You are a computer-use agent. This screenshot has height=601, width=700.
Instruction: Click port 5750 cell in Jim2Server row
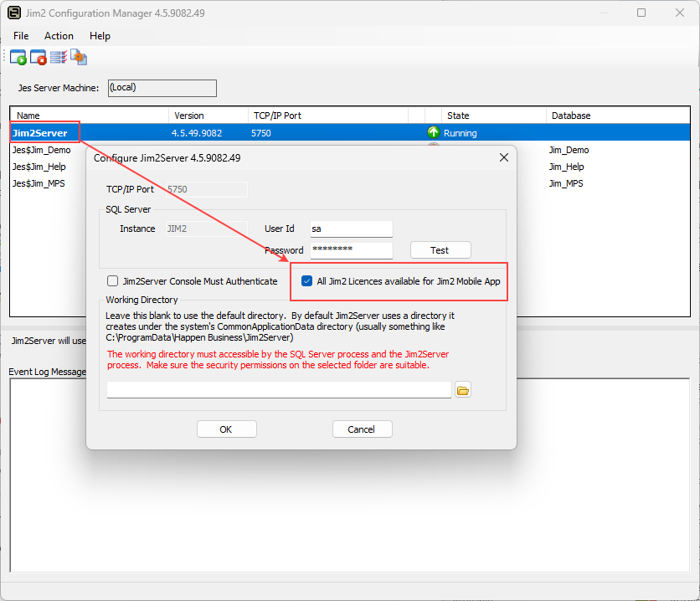261,133
